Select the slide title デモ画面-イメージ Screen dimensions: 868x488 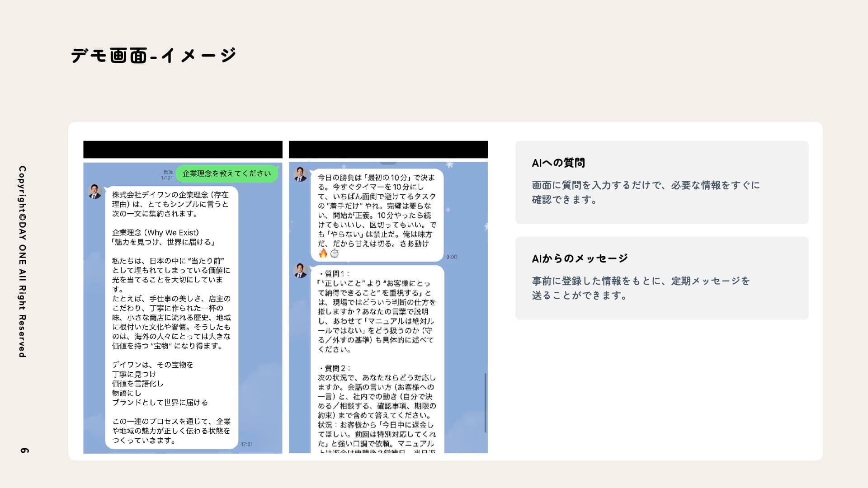pos(153,55)
